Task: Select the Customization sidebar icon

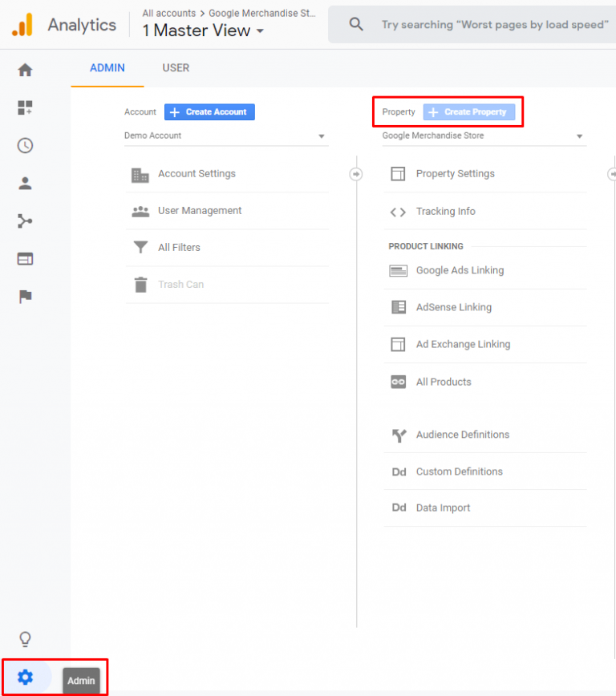Action: click(x=25, y=107)
